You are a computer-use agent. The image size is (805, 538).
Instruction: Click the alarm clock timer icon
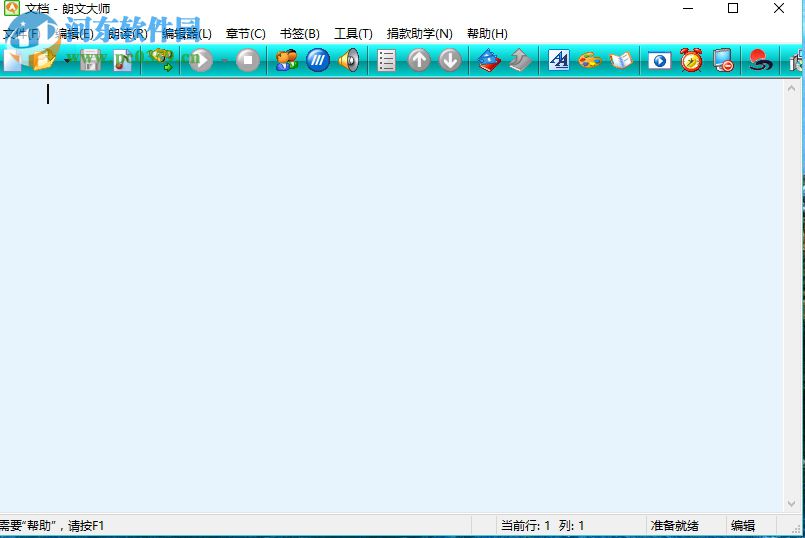coord(692,61)
